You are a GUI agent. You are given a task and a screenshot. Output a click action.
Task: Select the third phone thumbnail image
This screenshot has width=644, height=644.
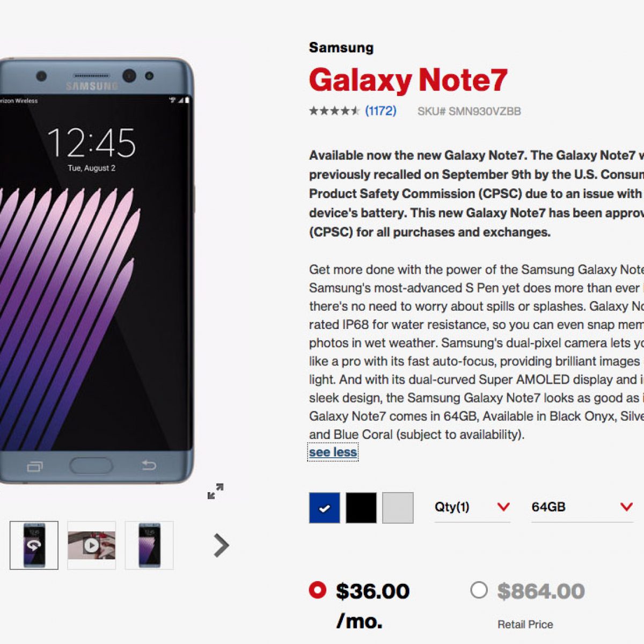click(149, 545)
